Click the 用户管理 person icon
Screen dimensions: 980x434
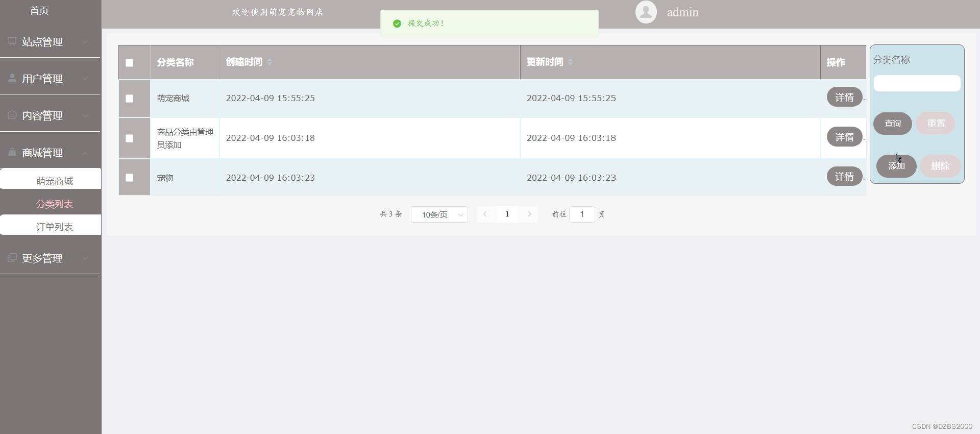pyautogui.click(x=12, y=78)
